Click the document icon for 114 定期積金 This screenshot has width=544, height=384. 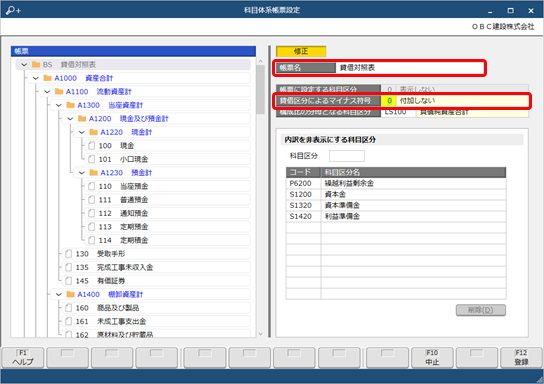coord(91,240)
